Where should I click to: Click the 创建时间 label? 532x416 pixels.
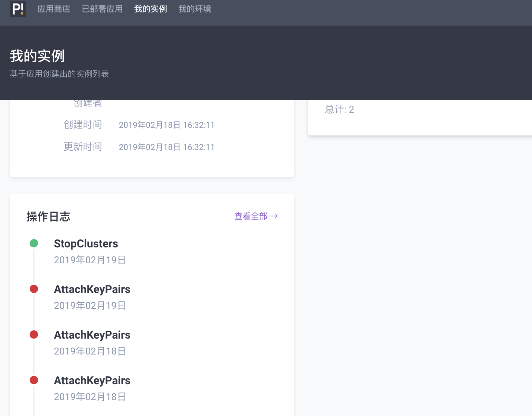[x=83, y=125]
